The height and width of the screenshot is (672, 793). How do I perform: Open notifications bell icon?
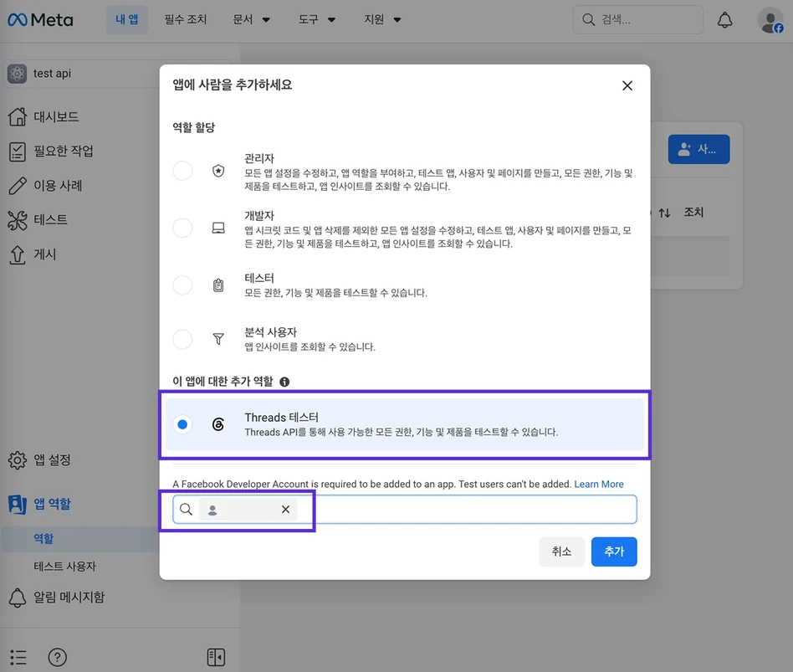click(724, 20)
